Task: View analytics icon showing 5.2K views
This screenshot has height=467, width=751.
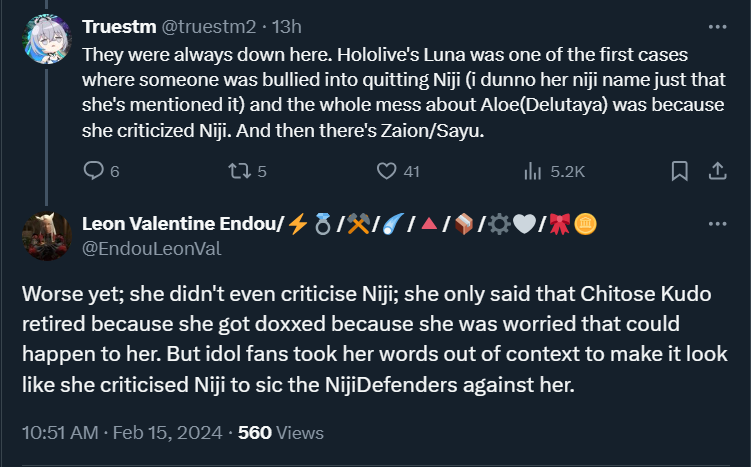Action: pos(532,171)
